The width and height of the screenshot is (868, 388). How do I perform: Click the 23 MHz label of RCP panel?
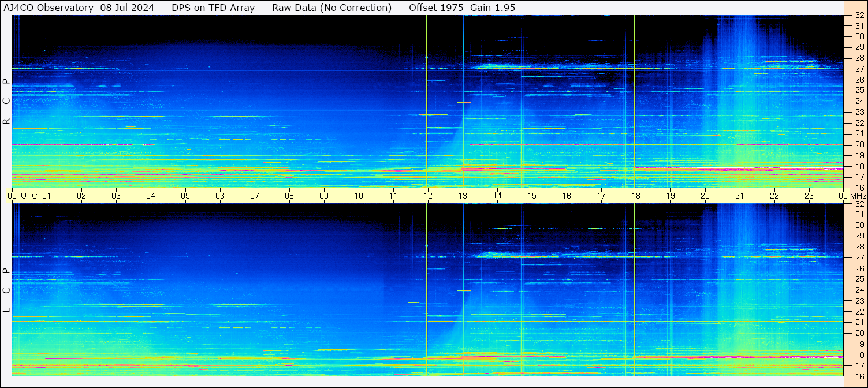point(859,112)
